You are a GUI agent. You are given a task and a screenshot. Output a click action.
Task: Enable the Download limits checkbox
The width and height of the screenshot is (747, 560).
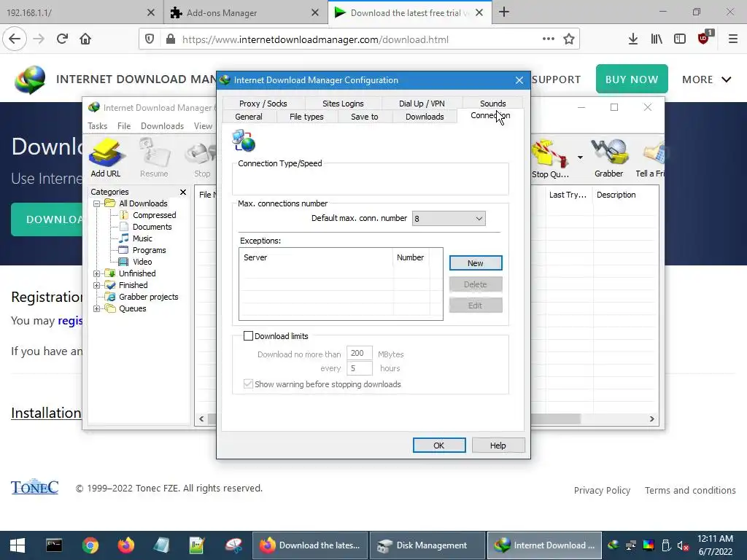coord(248,336)
